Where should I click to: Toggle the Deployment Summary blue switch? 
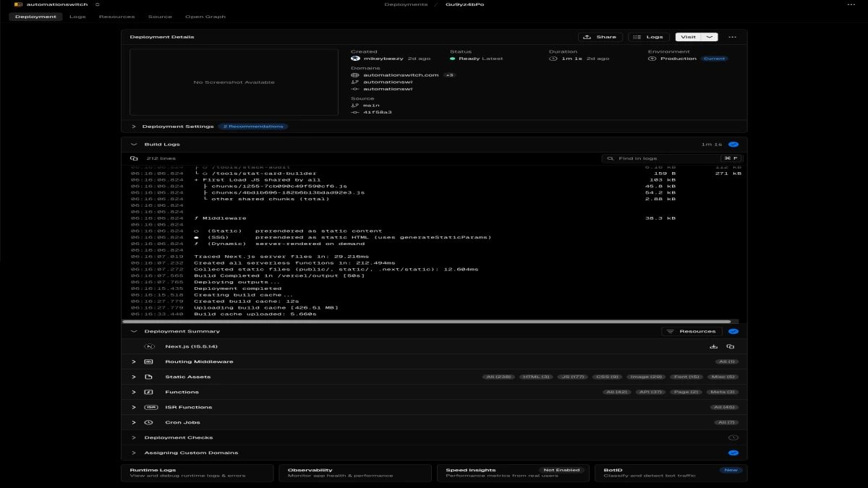pyautogui.click(x=732, y=330)
